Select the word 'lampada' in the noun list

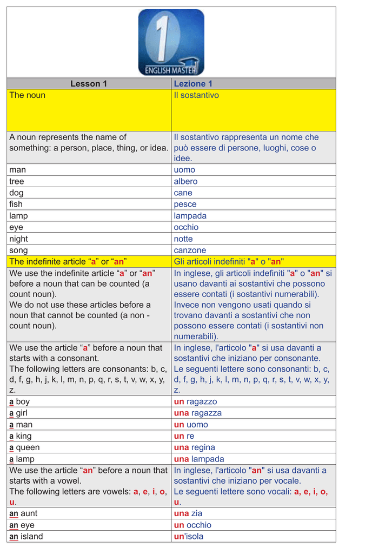point(190,216)
